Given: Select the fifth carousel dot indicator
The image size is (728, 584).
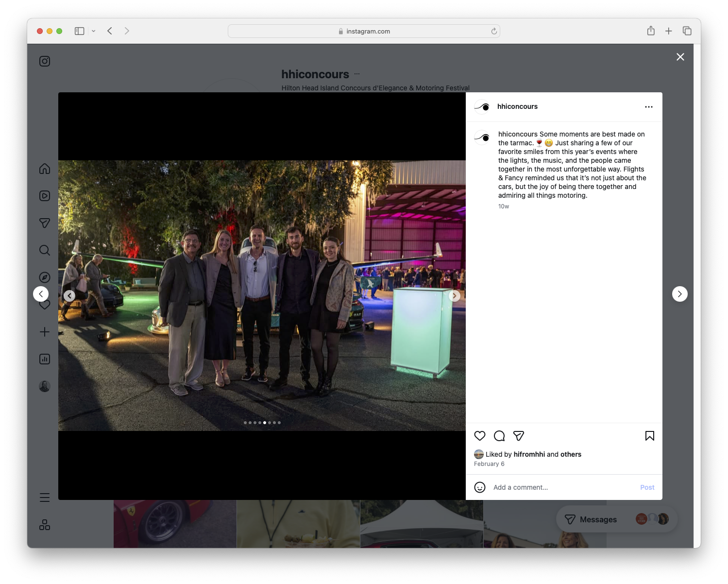Looking at the screenshot, I should (x=265, y=423).
